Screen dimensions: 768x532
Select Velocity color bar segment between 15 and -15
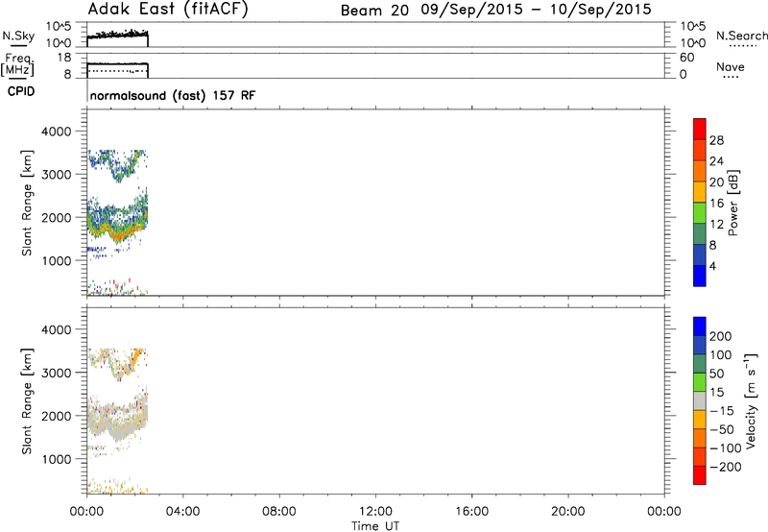pyautogui.click(x=700, y=400)
